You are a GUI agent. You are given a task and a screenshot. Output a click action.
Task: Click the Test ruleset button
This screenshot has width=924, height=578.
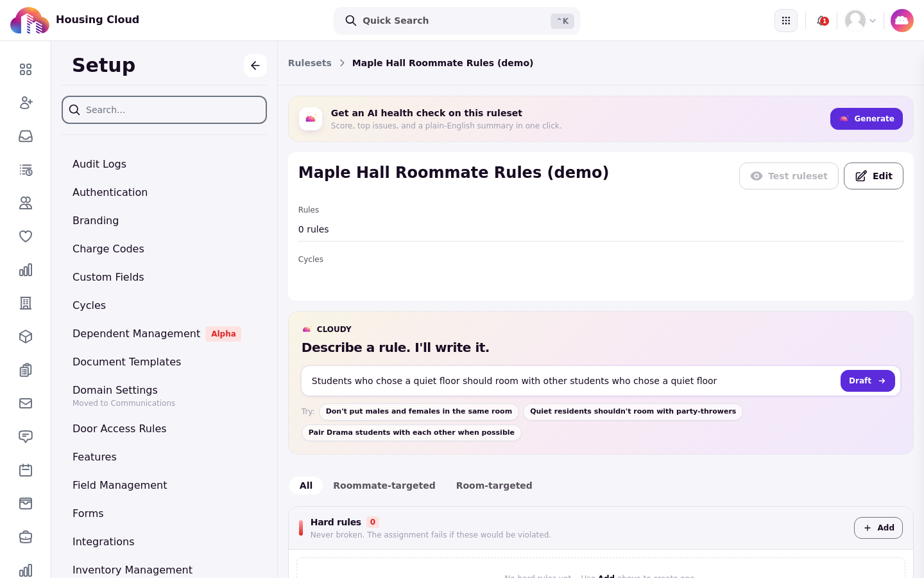pos(789,176)
